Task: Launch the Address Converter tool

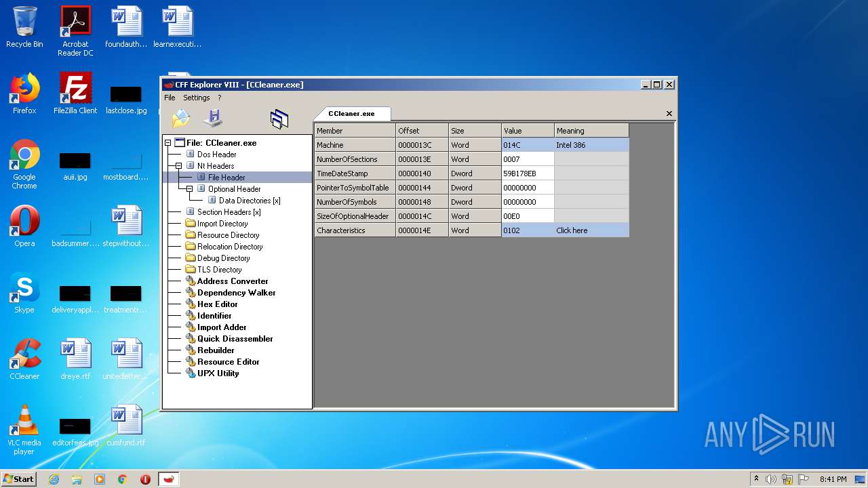Action: [x=233, y=281]
